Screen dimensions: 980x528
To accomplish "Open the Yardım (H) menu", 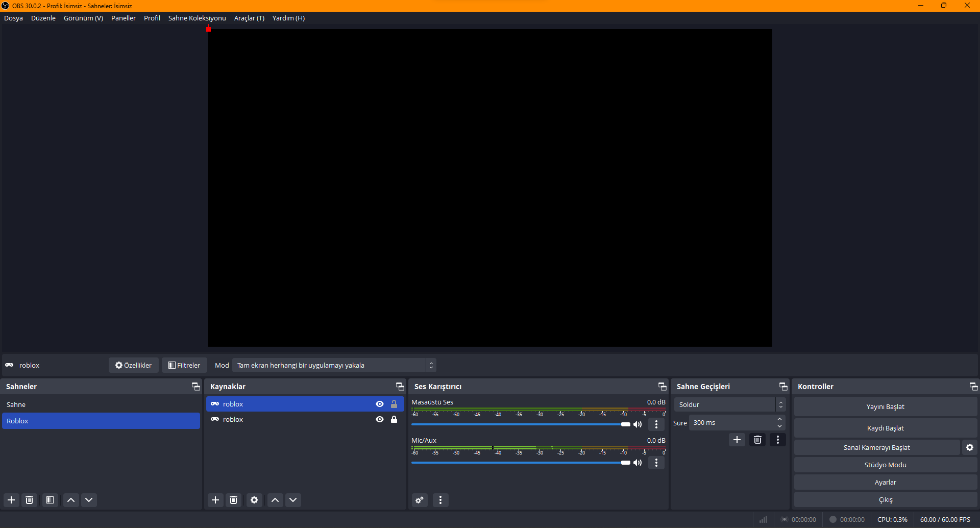I will [288, 18].
